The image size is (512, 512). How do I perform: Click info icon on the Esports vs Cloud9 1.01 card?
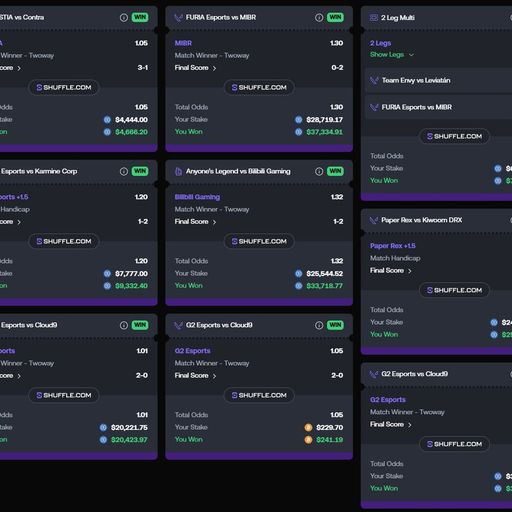[124, 325]
